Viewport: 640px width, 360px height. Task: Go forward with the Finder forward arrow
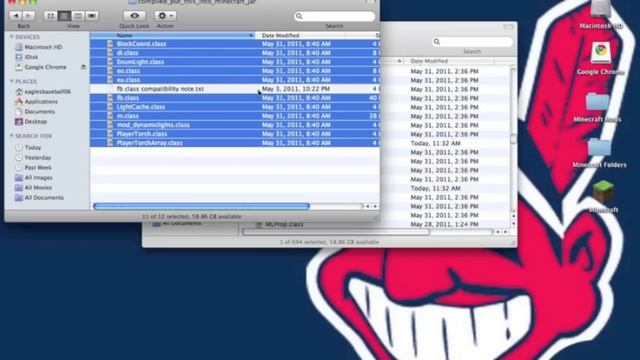tap(29, 16)
